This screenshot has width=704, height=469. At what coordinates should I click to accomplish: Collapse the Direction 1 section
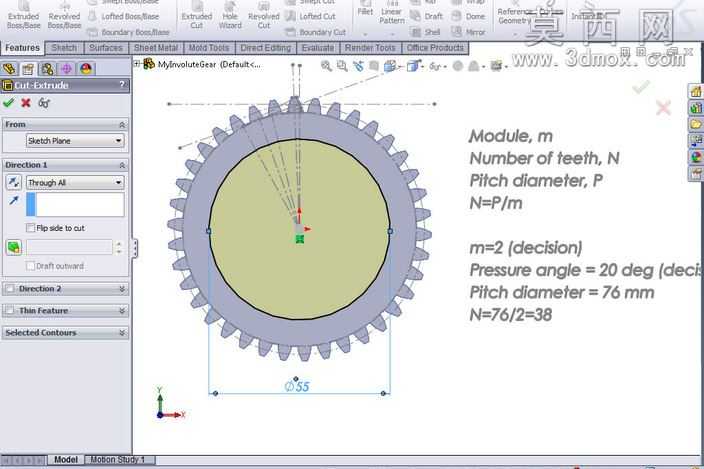point(122,166)
